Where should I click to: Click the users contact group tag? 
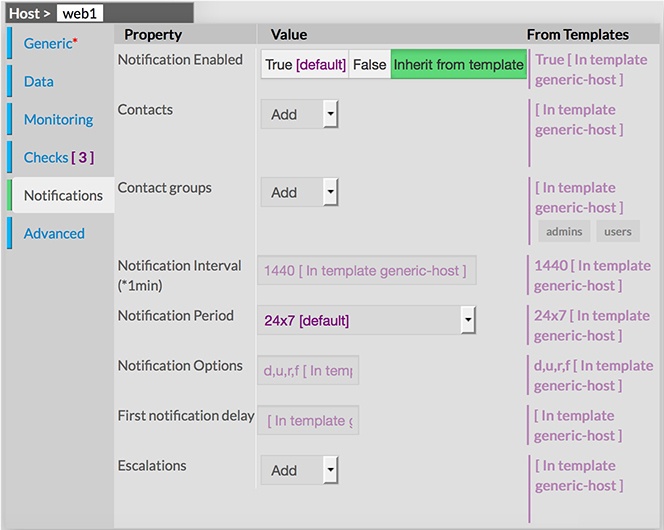pos(618,232)
